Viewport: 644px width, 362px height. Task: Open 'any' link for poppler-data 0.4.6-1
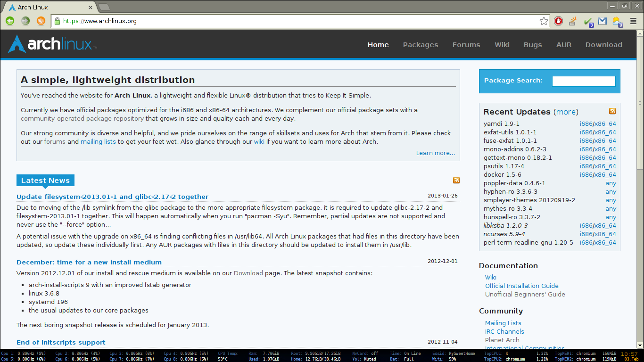[611, 183]
